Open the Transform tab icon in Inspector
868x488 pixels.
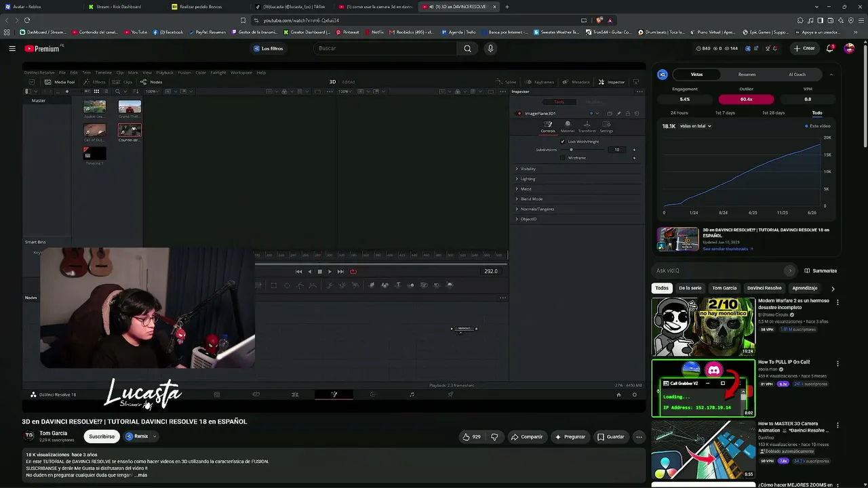587,127
